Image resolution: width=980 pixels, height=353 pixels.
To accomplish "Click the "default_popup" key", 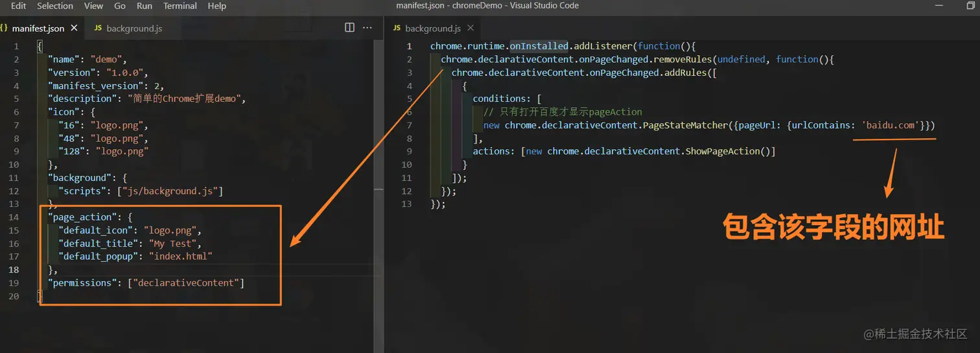I will (99, 257).
